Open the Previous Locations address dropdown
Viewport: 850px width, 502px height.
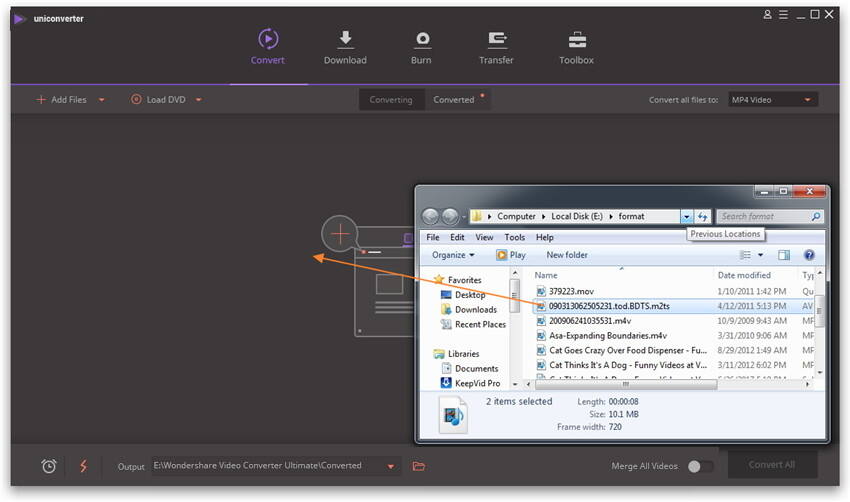[x=687, y=216]
